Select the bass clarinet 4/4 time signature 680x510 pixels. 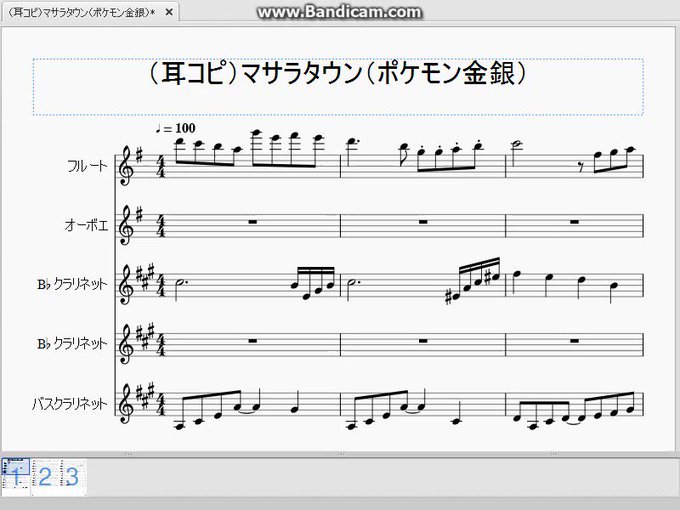click(x=160, y=404)
